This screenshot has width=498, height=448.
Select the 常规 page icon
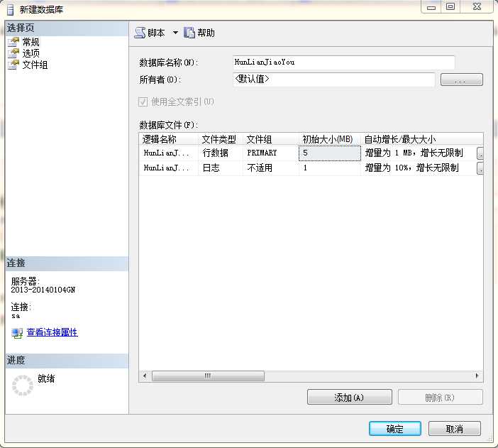[x=13, y=42]
